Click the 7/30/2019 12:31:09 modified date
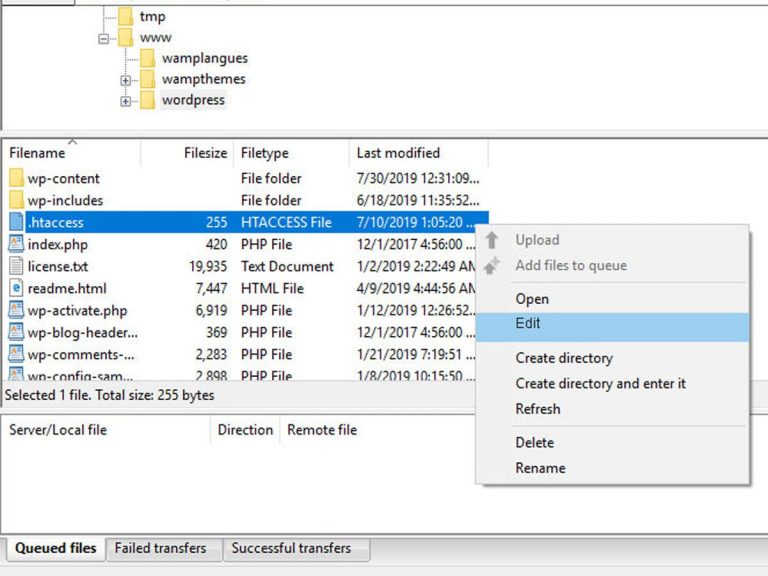 tap(418, 178)
